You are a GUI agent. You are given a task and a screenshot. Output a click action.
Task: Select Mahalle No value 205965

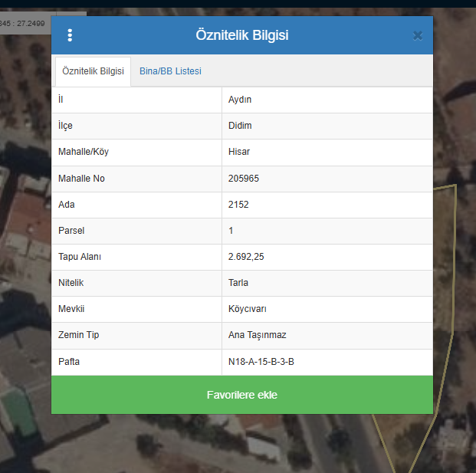click(244, 179)
